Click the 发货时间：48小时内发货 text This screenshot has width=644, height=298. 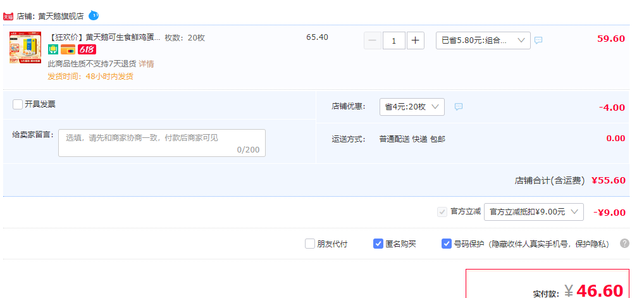click(x=90, y=77)
